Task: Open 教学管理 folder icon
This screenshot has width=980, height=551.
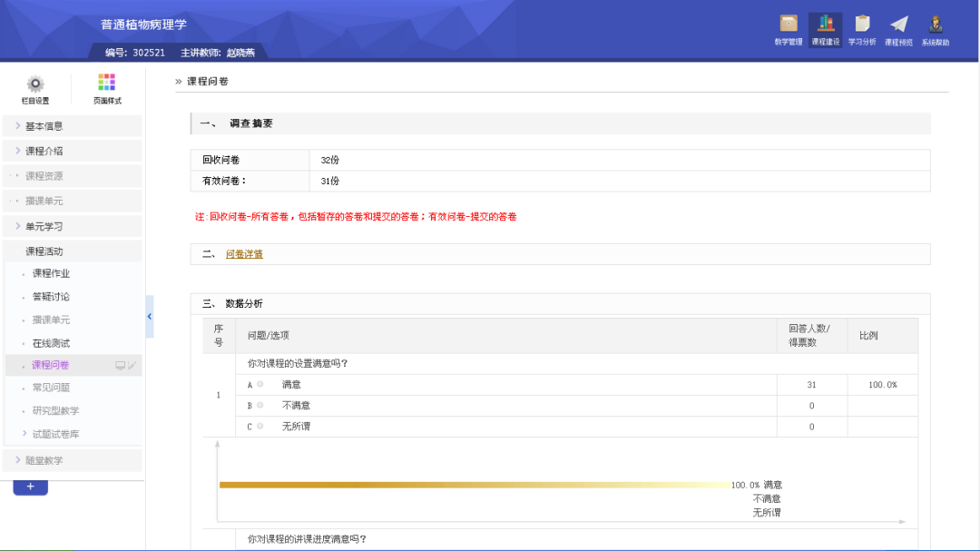Action: (x=788, y=25)
